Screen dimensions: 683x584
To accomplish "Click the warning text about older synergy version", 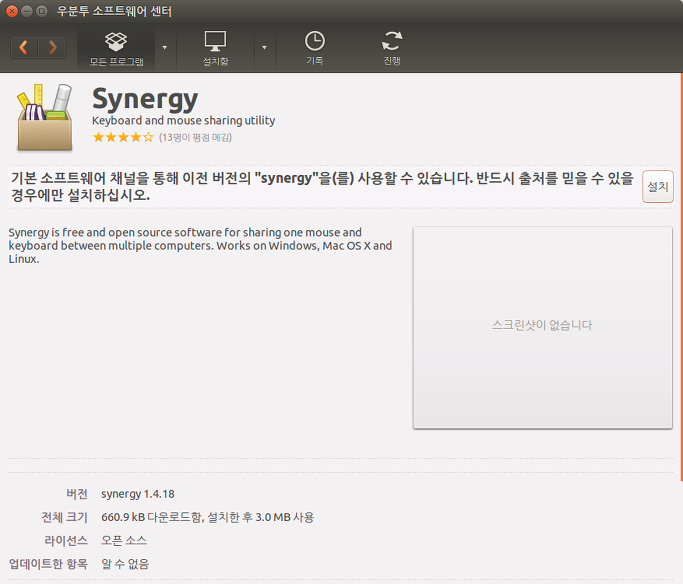I will [x=322, y=186].
